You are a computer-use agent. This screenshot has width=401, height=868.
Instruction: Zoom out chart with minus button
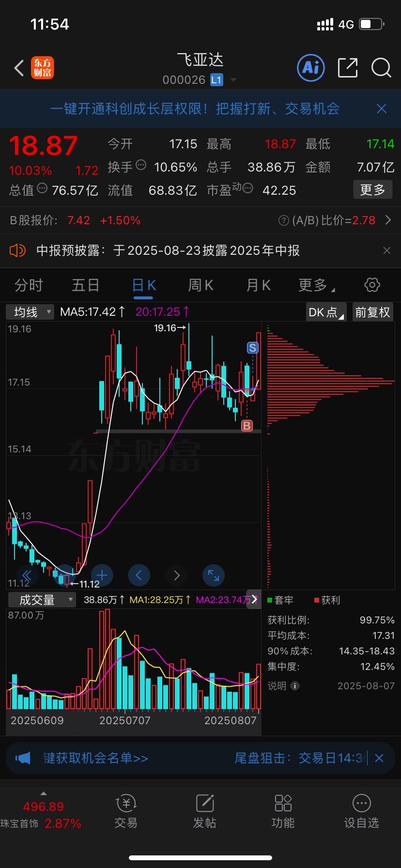tap(64, 575)
